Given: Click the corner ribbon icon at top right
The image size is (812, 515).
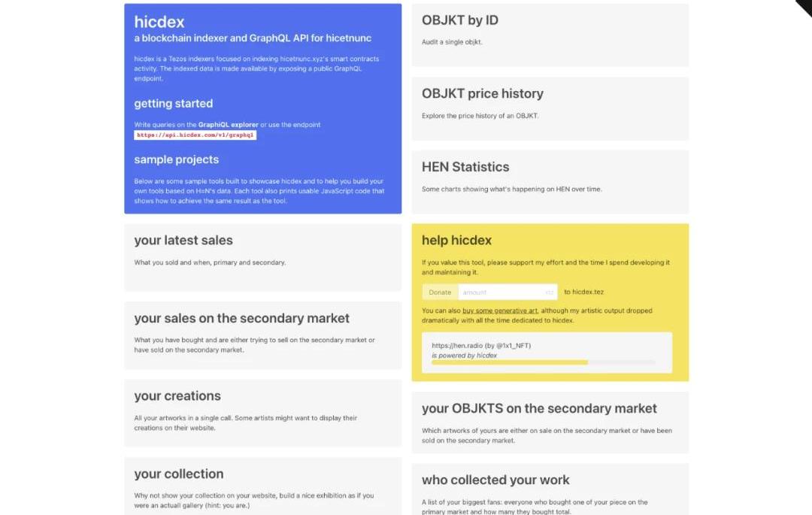Looking at the screenshot, I should click(x=804, y=8).
